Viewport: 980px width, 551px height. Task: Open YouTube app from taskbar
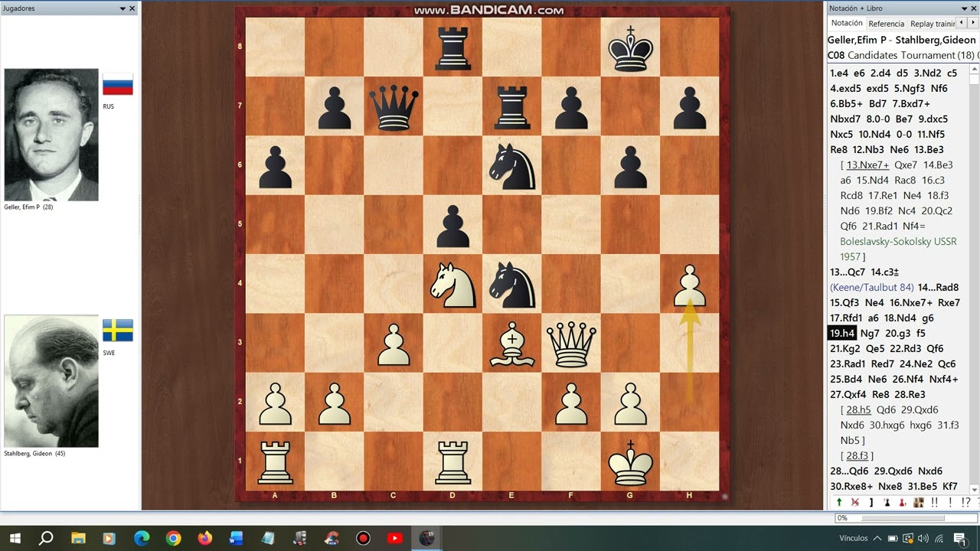pyautogui.click(x=394, y=538)
